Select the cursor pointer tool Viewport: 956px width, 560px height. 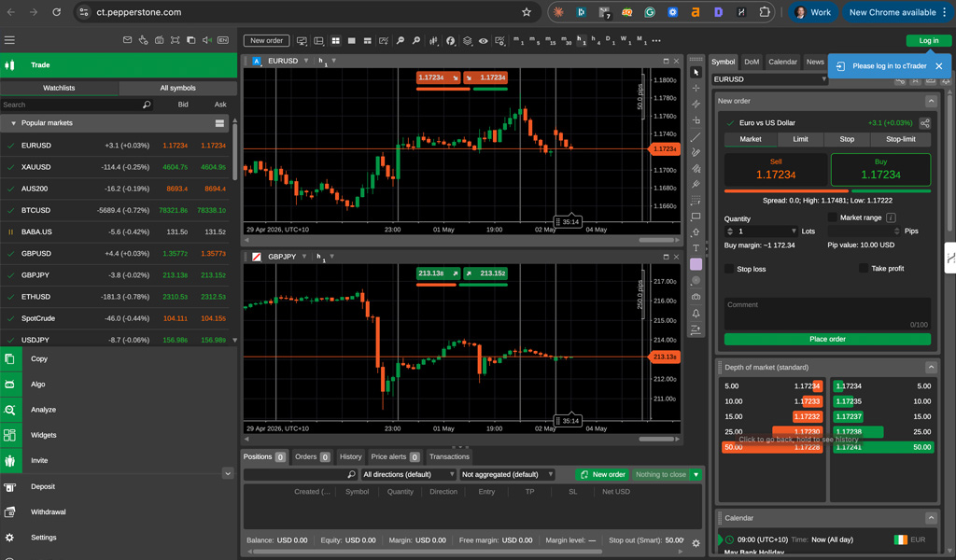click(x=696, y=73)
